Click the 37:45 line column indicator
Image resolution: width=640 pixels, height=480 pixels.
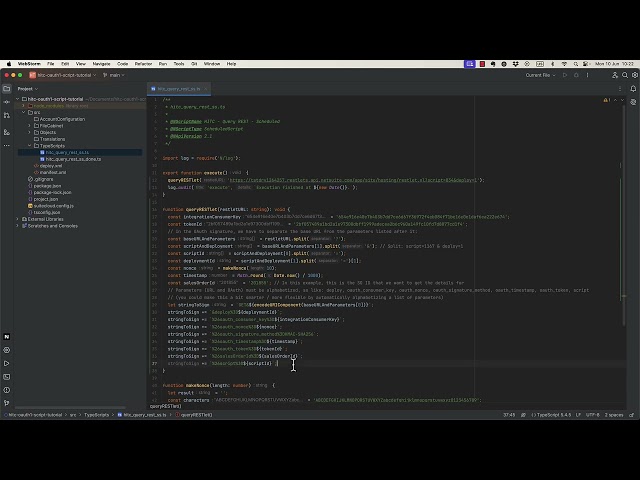[x=509, y=415]
